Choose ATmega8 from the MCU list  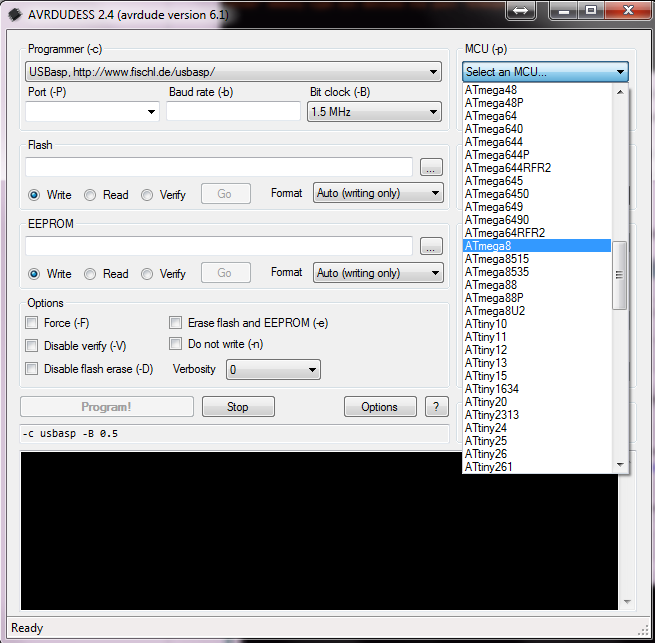(x=537, y=246)
